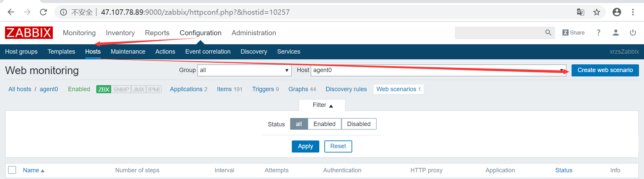The width and height of the screenshot is (644, 179).
Task: Open the help question mark icon
Action: (598, 33)
